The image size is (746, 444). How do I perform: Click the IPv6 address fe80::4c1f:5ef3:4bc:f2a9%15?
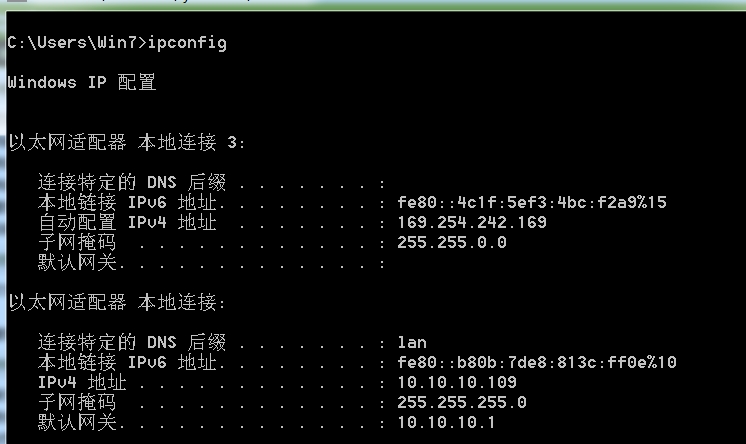pos(531,202)
